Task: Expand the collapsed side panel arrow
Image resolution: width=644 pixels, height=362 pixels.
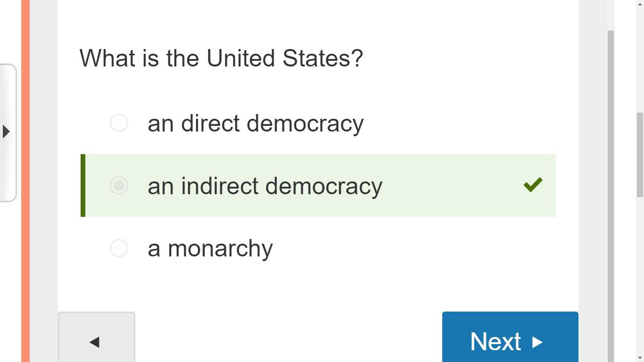Action: click(x=6, y=132)
